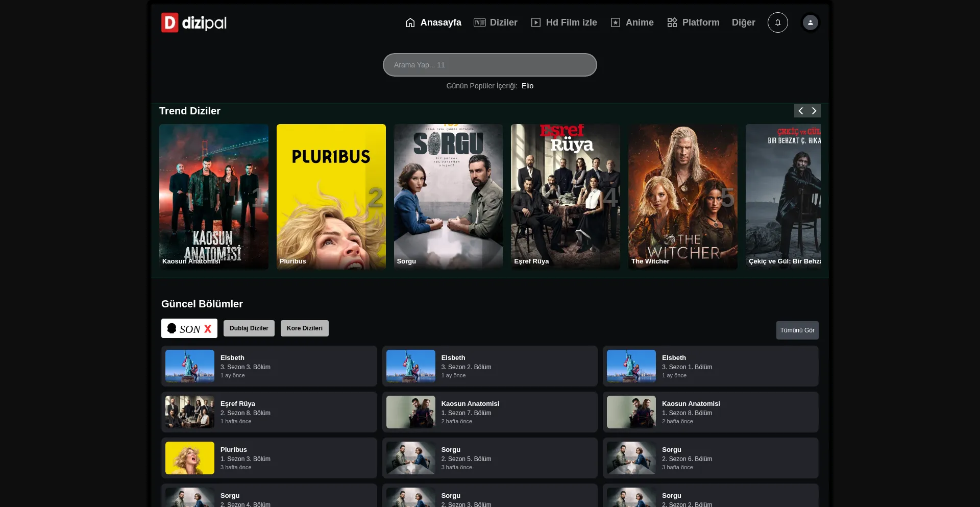Select the SON X filter tab
Viewport: 980px width, 507px height.
coord(189,328)
